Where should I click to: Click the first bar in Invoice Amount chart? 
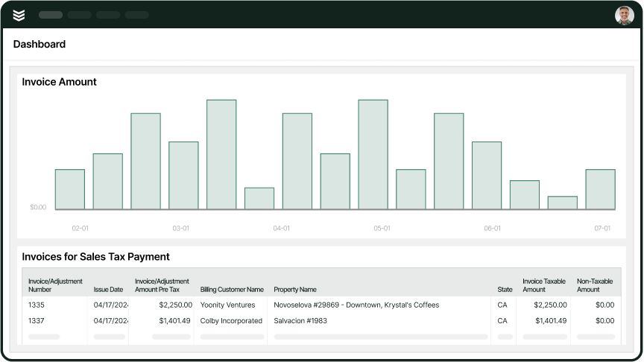click(x=70, y=190)
